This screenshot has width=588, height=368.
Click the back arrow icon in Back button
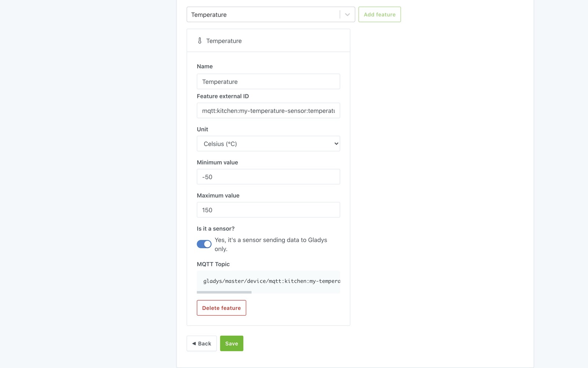tap(194, 343)
